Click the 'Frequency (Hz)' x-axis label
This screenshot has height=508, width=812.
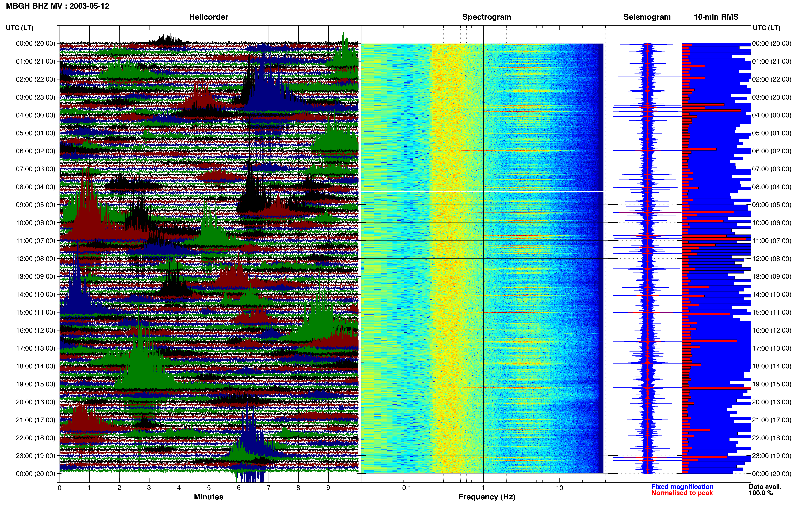[487, 497]
